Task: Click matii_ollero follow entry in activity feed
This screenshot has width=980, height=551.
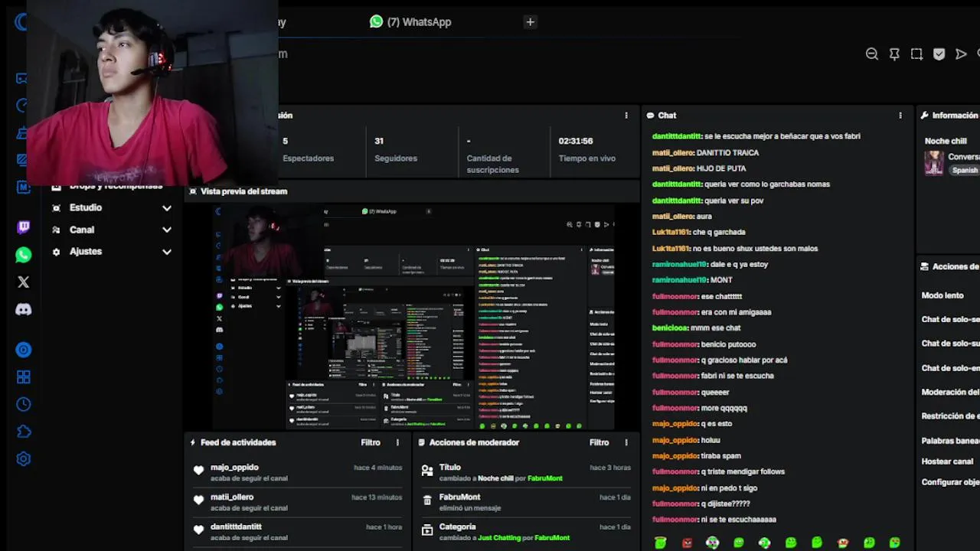Action: coord(298,502)
